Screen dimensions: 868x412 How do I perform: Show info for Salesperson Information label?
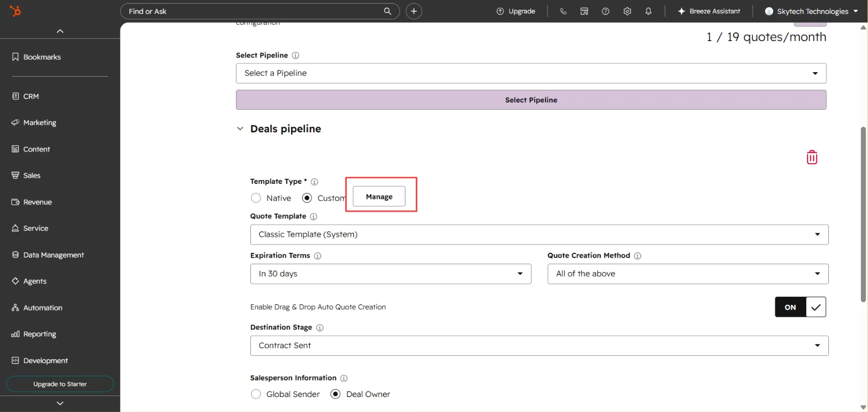(x=344, y=379)
